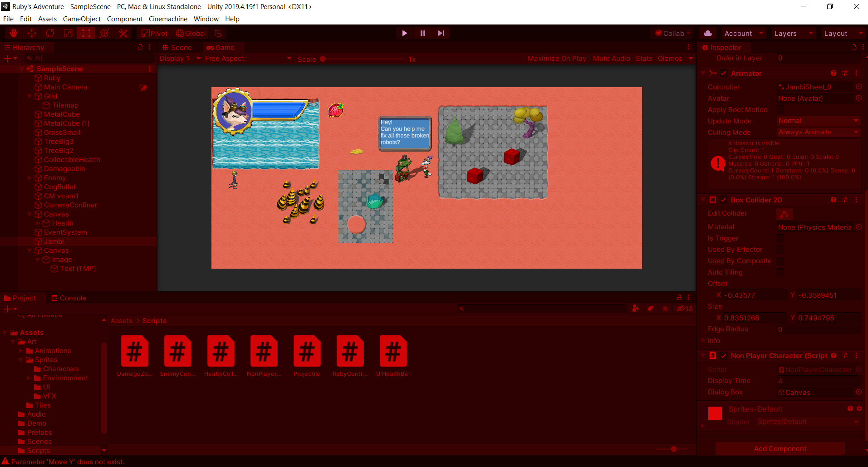This screenshot has width=868, height=467.
Task: Toggle Maximize On Play
Action: tap(557, 59)
